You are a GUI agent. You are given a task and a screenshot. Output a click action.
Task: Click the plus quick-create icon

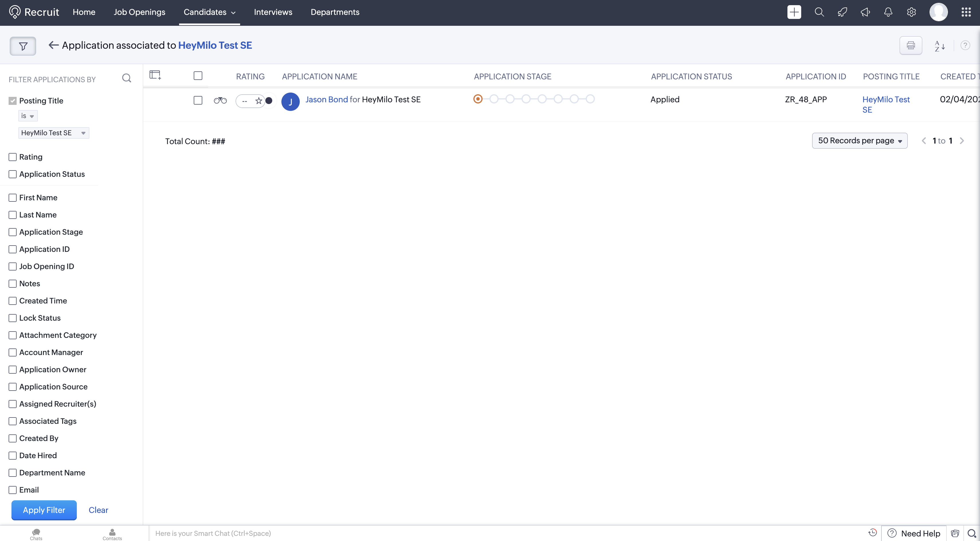[794, 12]
